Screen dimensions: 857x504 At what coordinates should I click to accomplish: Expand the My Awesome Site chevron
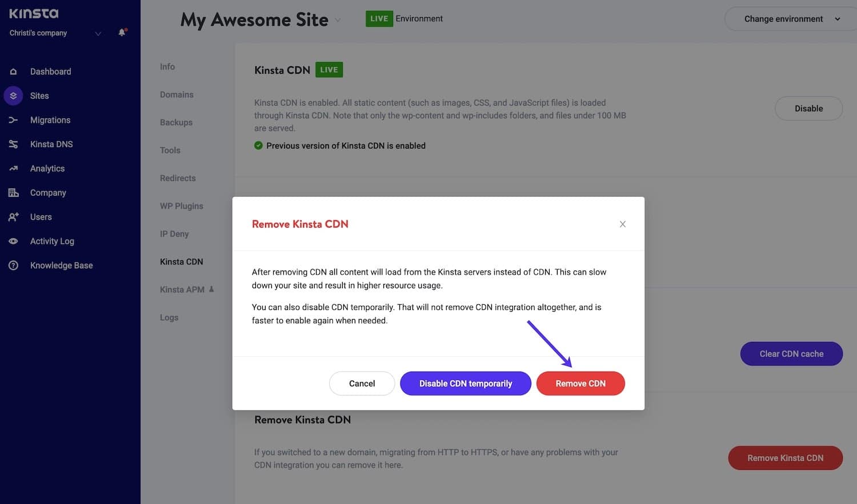point(338,20)
